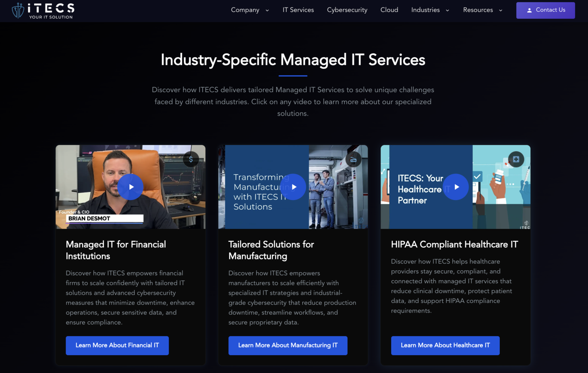Expand the Company dropdown chevron
The width and height of the screenshot is (588, 373).
pos(267,10)
